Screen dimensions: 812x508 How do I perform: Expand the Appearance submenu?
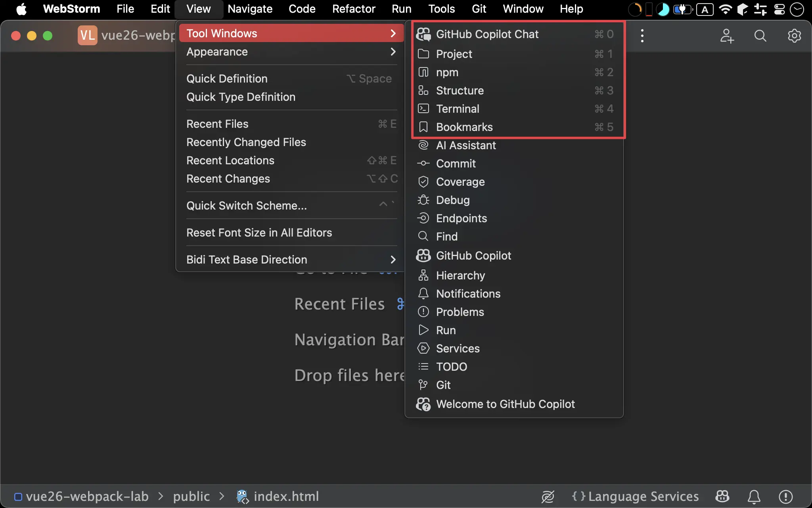pyautogui.click(x=291, y=52)
